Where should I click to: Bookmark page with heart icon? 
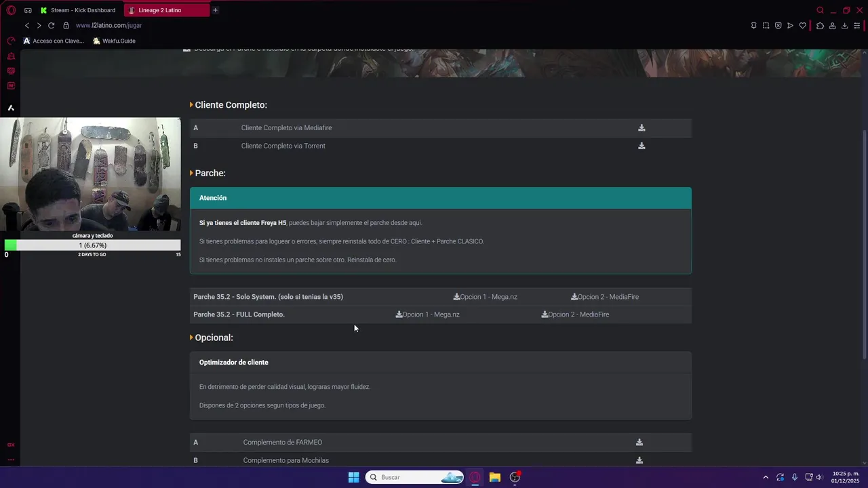coord(802,26)
